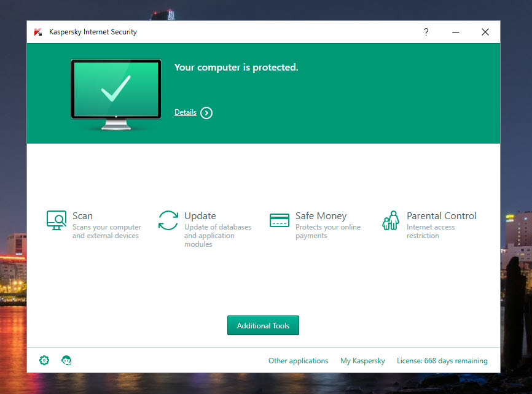
Task: Click Your computer is protected status text
Action: pos(236,68)
